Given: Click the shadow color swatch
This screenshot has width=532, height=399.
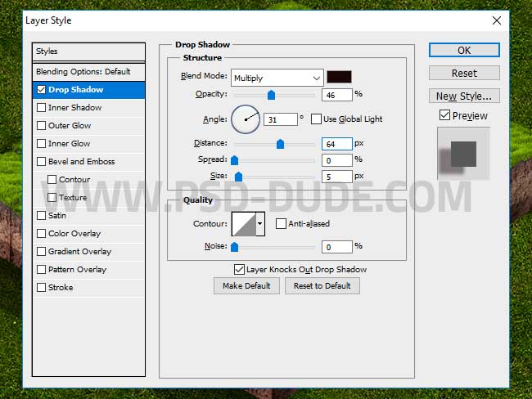Looking at the screenshot, I should coord(339,78).
